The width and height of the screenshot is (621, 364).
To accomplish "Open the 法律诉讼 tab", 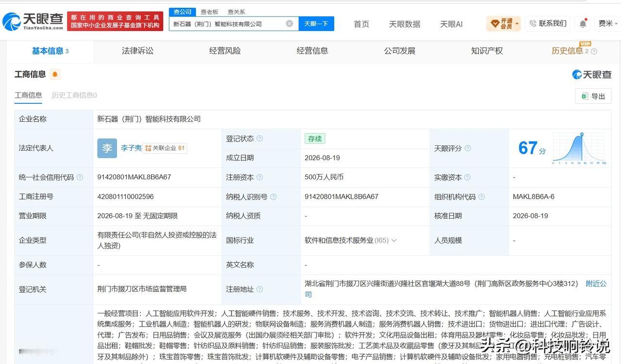I will (138, 51).
